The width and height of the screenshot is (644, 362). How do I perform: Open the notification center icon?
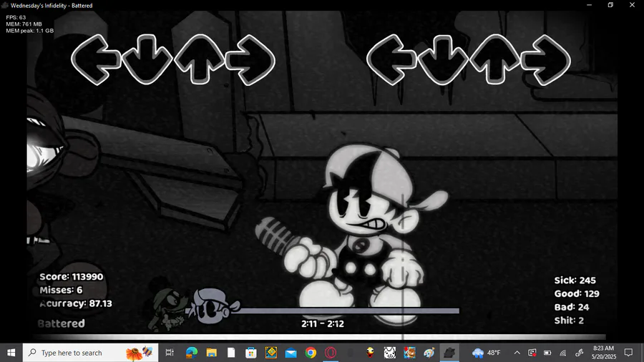tap(628, 353)
